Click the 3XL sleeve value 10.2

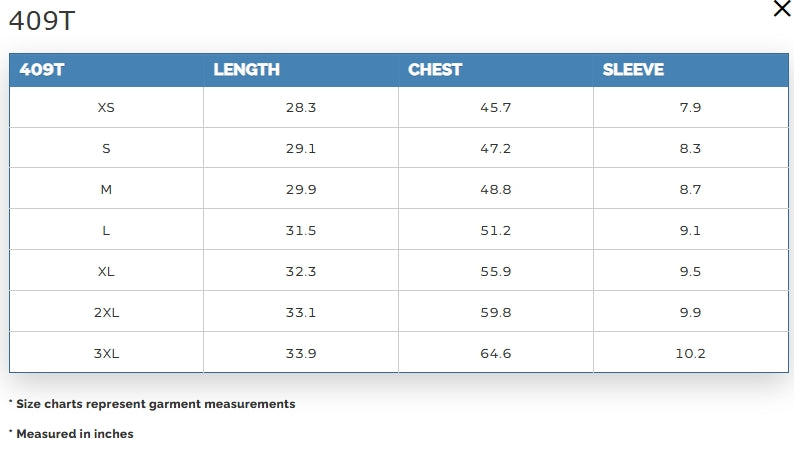[691, 353]
